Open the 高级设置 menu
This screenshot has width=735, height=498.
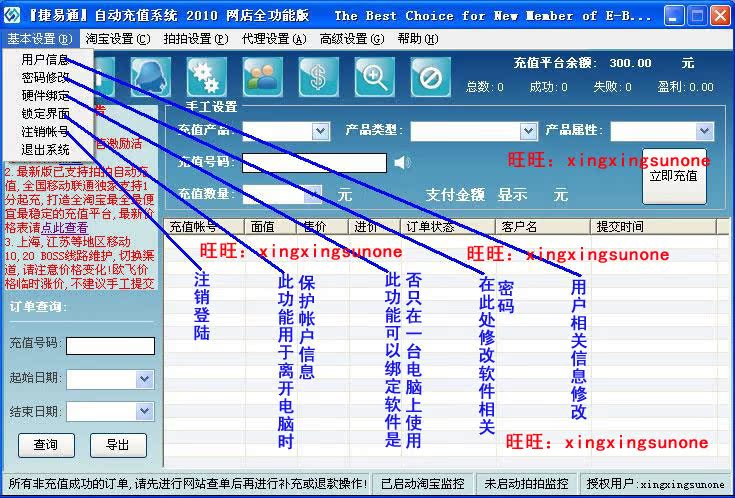(x=352, y=39)
